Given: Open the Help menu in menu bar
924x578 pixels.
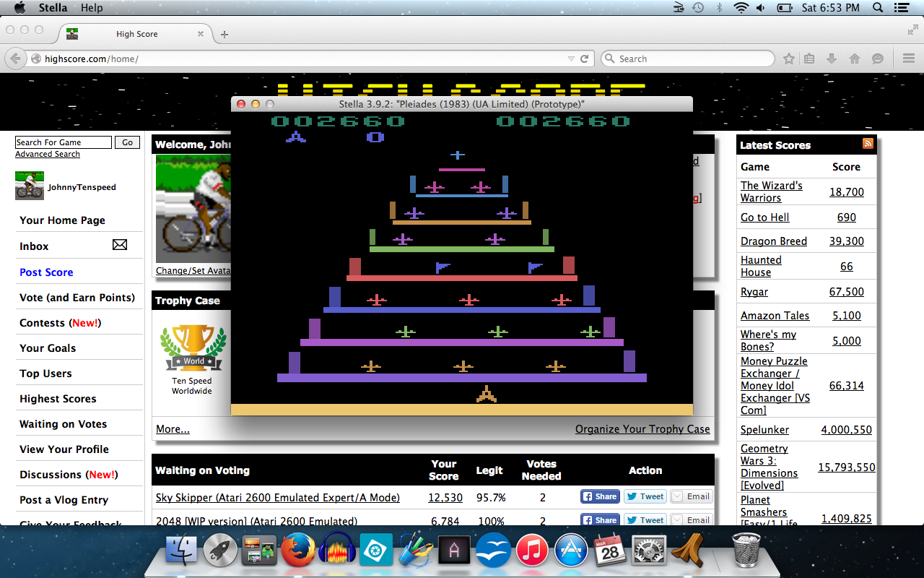Looking at the screenshot, I should (92, 8).
